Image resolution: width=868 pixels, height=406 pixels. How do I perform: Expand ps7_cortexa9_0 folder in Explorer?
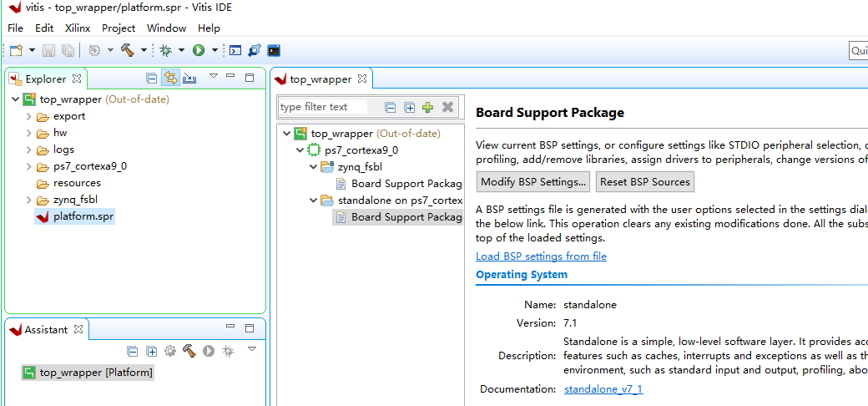(x=28, y=166)
